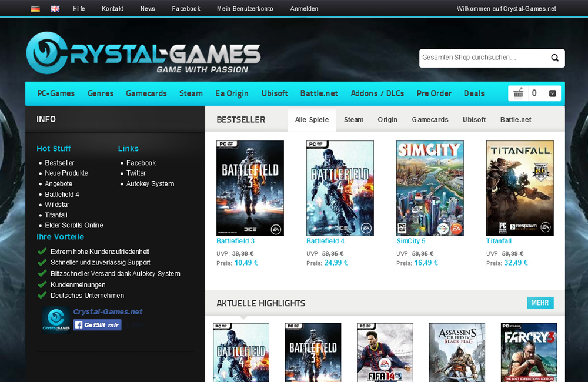Open the Deals menu
This screenshot has width=588, height=382.
474,93
